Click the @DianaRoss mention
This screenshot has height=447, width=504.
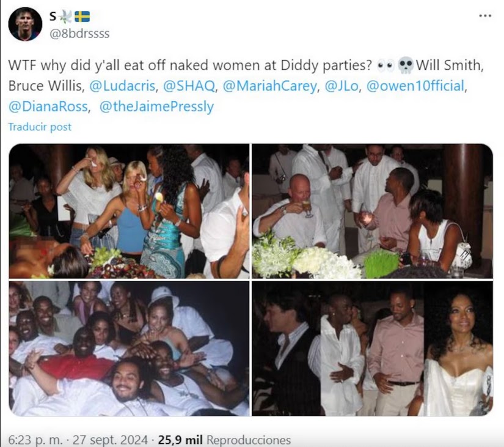pyautogui.click(x=48, y=106)
